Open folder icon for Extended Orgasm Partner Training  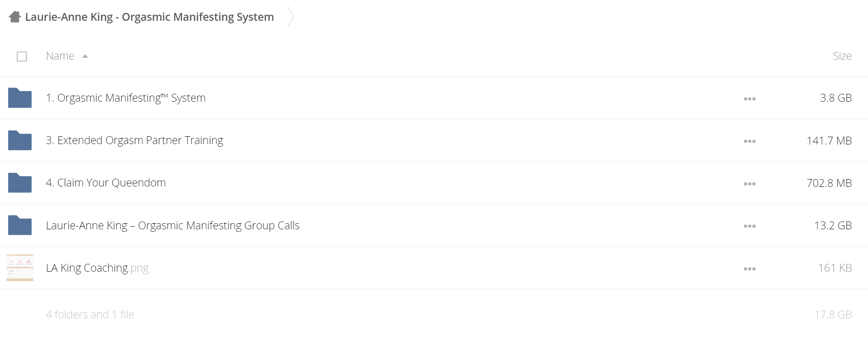20,140
